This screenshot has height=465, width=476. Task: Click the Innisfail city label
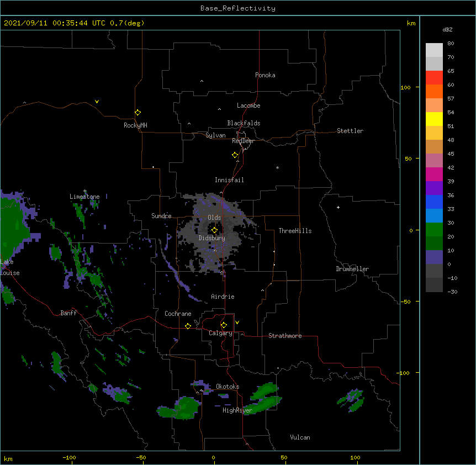[x=229, y=180]
